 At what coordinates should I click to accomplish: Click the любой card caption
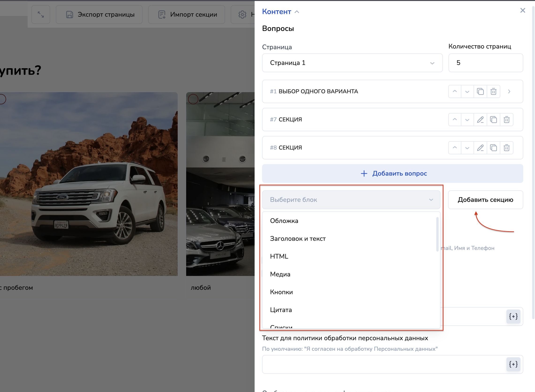pos(201,288)
